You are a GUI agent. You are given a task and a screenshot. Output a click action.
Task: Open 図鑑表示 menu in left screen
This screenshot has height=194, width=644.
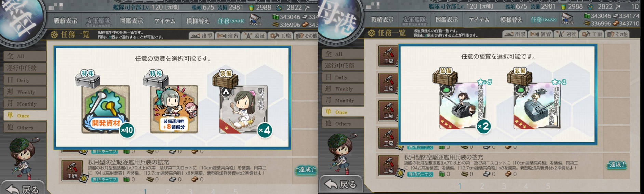pos(132,21)
